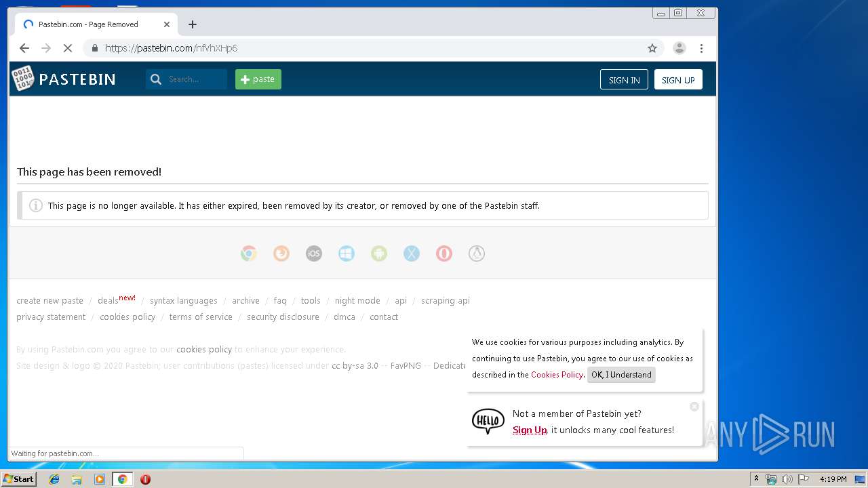Open the cc by-sa 3.0 license link
868x488 pixels.
tap(355, 366)
